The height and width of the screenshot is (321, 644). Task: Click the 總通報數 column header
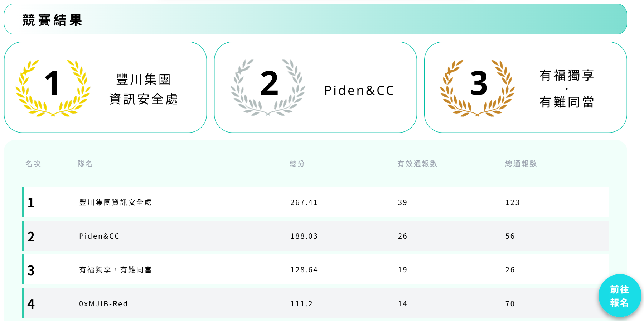pos(521,164)
